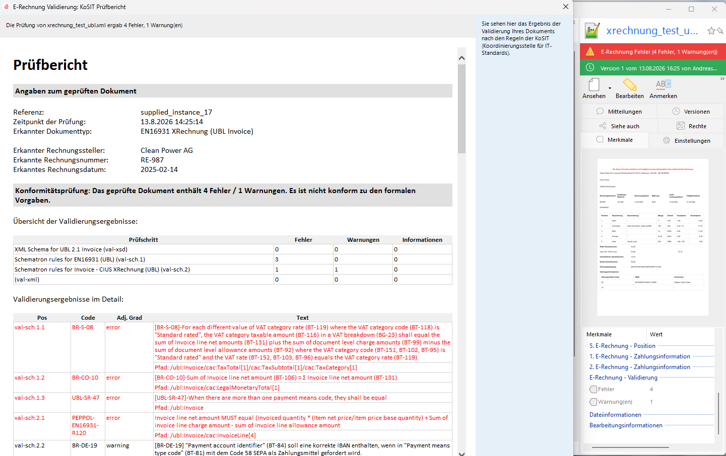Expand the Bearbeitungsinformationen section
The height and width of the screenshot is (456, 726).
(626, 425)
